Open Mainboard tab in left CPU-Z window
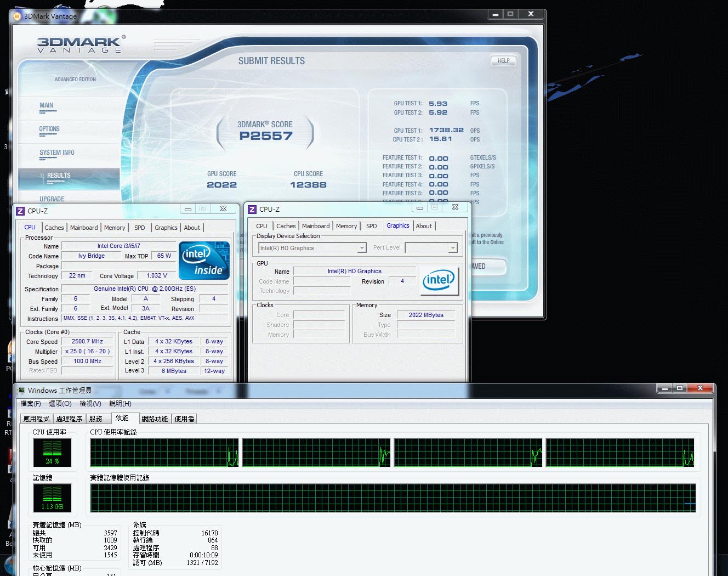 84,228
